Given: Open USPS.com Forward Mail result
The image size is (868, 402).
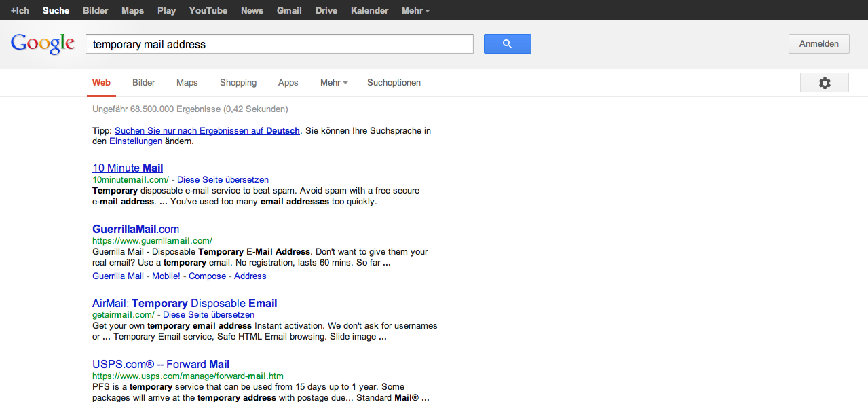Looking at the screenshot, I should pyautogui.click(x=161, y=364).
